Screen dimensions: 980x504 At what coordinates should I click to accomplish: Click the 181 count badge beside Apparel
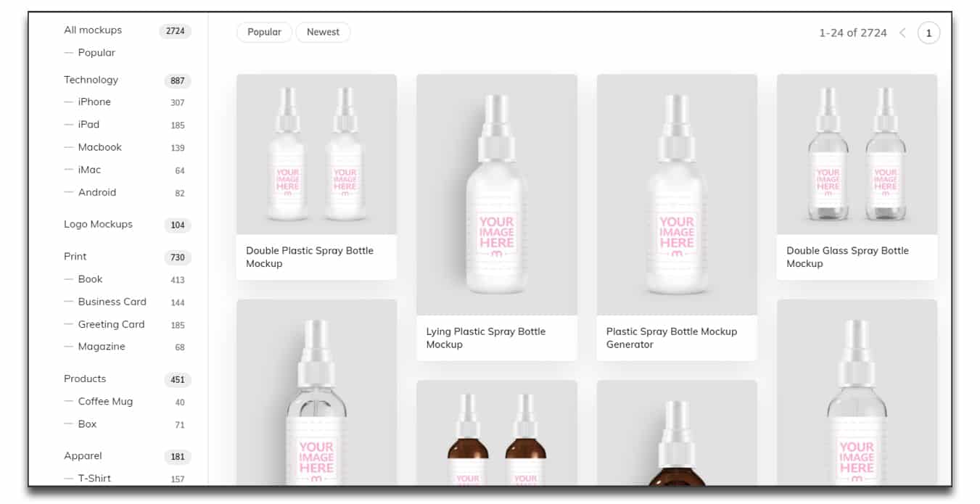178,457
